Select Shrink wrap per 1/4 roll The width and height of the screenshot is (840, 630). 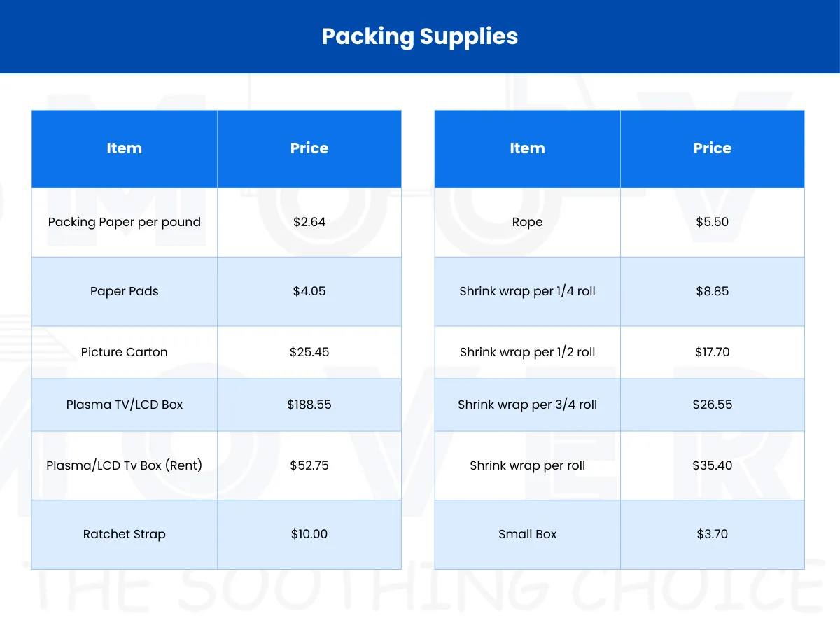click(x=528, y=291)
